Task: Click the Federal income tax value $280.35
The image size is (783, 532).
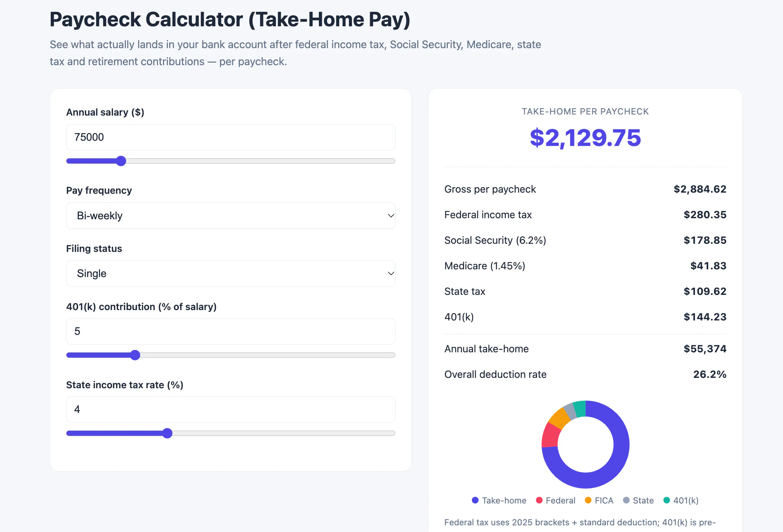Action: click(x=705, y=215)
